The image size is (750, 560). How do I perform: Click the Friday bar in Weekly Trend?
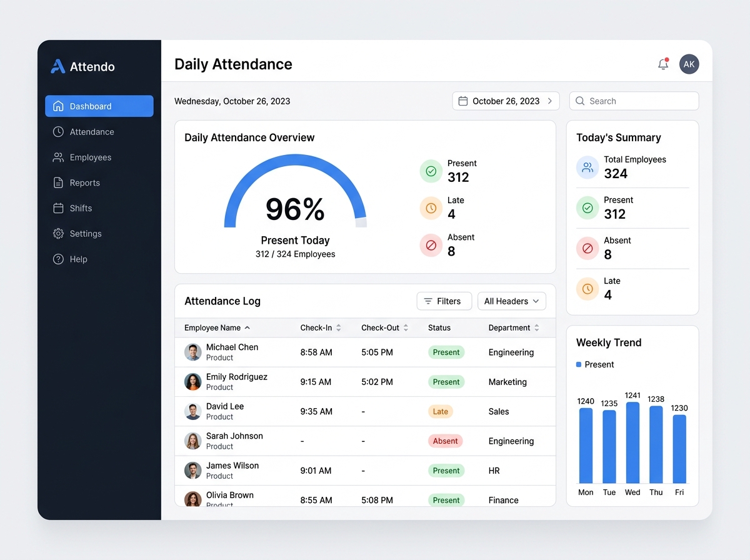point(679,449)
